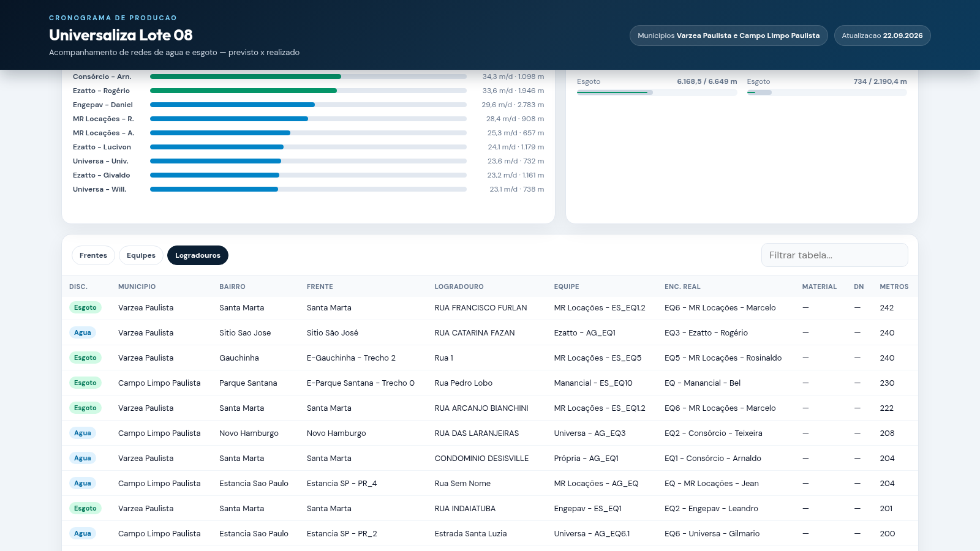Click the Atualizacao 22.09.2026 badge
The image size is (980, 551).
(882, 36)
